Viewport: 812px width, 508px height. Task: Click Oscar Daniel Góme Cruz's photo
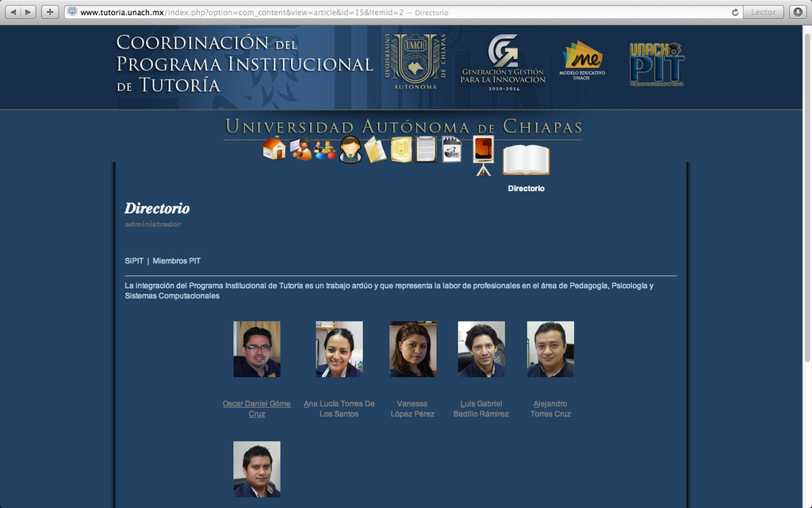[x=257, y=349]
